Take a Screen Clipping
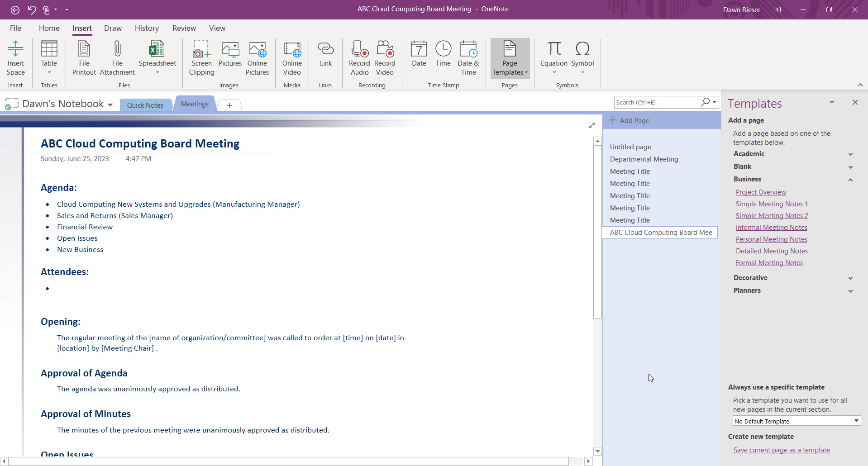The width and height of the screenshot is (868, 466). click(x=201, y=58)
